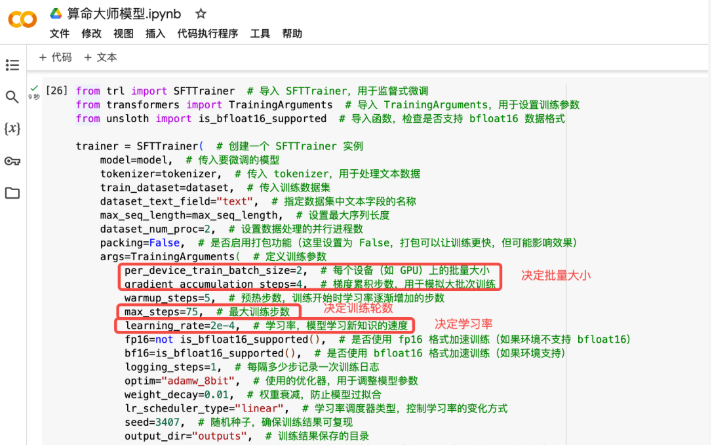Viewport: 711px width, 445px height.
Task: Add a new text cell with + 文本
Action: (101, 57)
